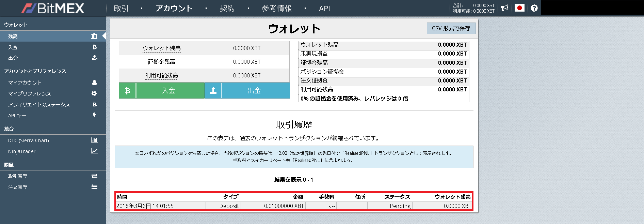Click the タイプ column header
The height and width of the screenshot is (224, 644).
(231, 197)
